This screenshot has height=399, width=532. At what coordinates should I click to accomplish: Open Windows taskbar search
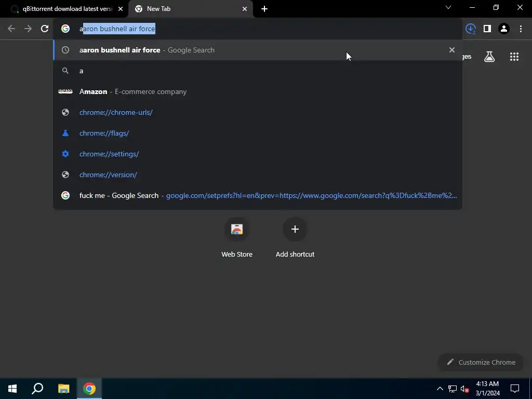tap(37, 389)
